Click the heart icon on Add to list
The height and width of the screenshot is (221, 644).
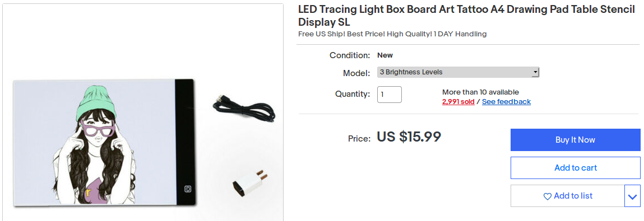[x=548, y=196]
